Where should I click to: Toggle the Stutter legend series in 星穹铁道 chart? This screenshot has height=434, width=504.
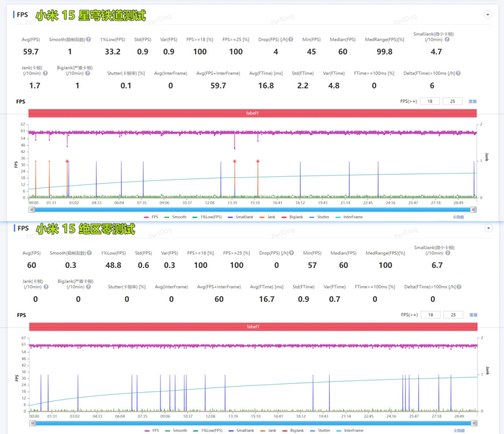[319, 217]
